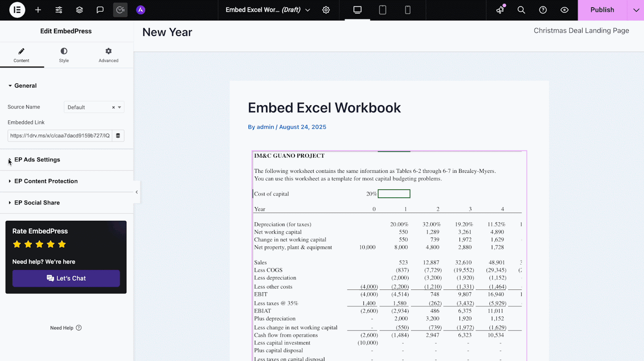Screen dimensions: 644x361
Task: Open What's New megaphone icon
Action: point(500,10)
